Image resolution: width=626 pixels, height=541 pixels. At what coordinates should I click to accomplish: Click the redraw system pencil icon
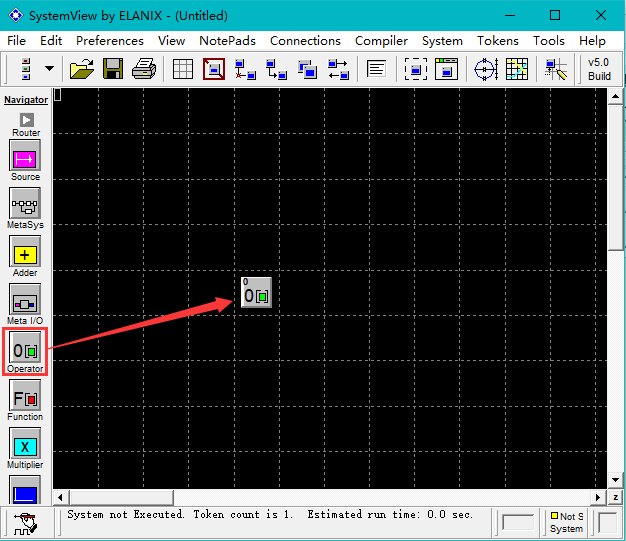click(x=556, y=69)
